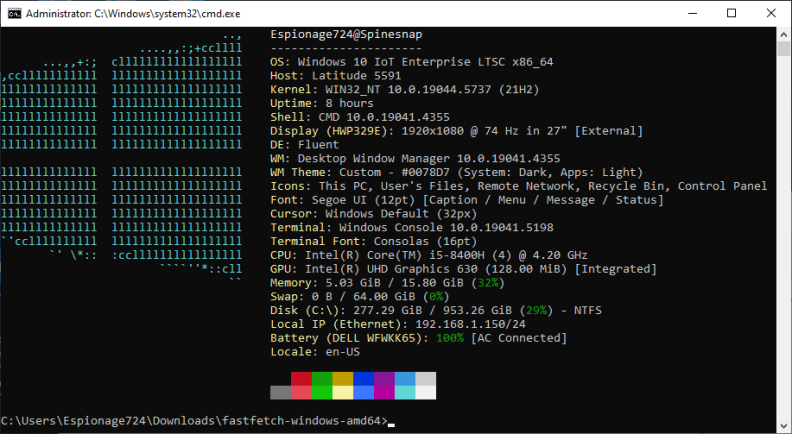Click the vertical scrollbar thumb
The image size is (792, 434).
783,49
